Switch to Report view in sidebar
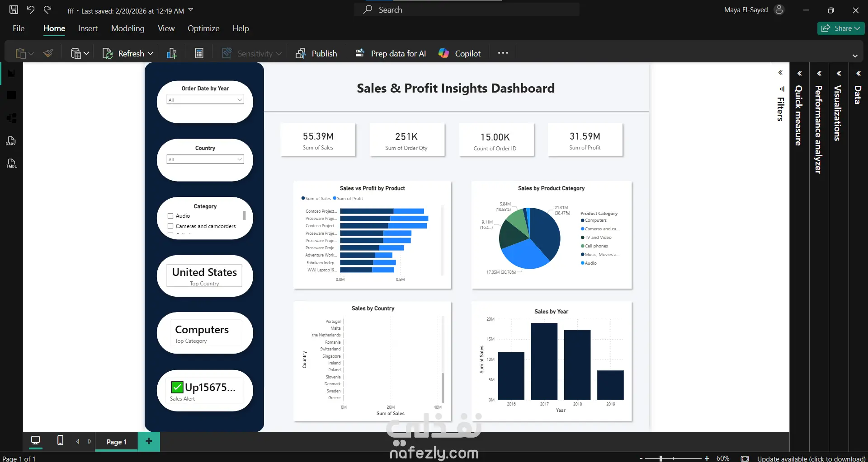This screenshot has width=868, height=462. point(11,73)
